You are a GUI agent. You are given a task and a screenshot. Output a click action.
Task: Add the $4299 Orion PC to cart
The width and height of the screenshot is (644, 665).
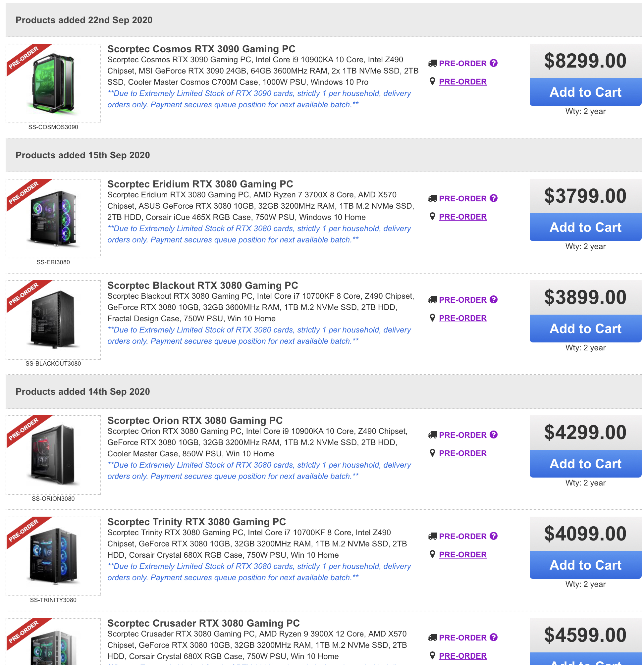585,464
